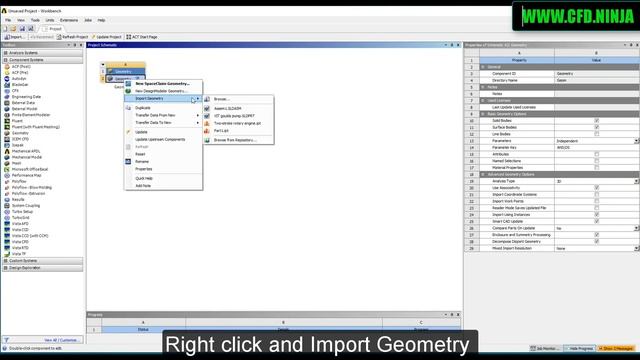Screen dimensions: 640x360
Task: Open the Analysis Type dropdown
Action: coord(636,181)
